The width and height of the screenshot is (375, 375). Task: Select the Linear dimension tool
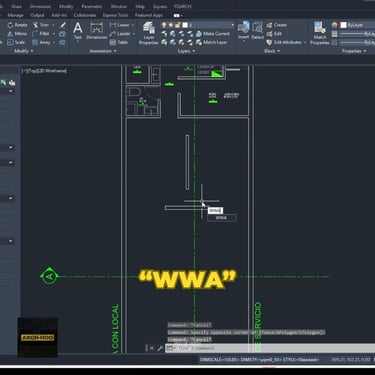click(119, 25)
